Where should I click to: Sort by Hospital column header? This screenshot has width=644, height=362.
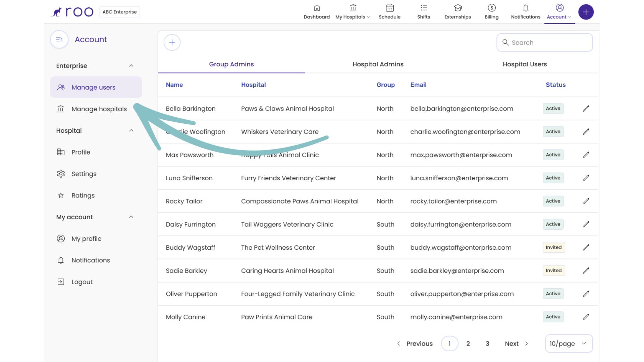[x=254, y=85]
